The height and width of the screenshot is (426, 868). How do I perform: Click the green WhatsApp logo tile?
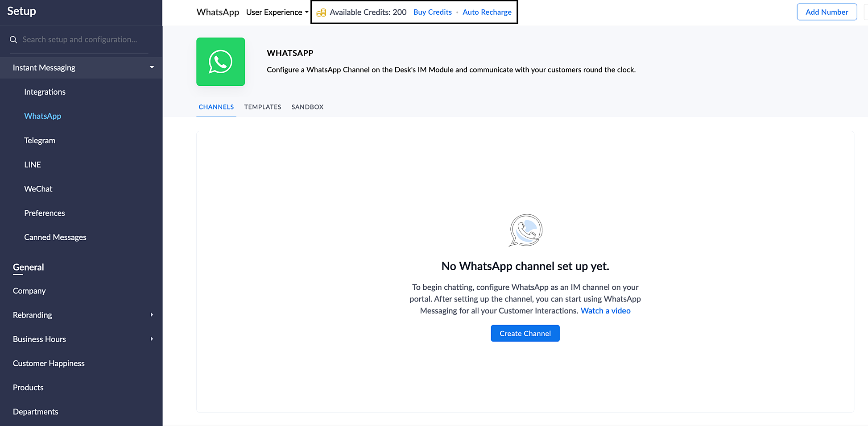(221, 62)
